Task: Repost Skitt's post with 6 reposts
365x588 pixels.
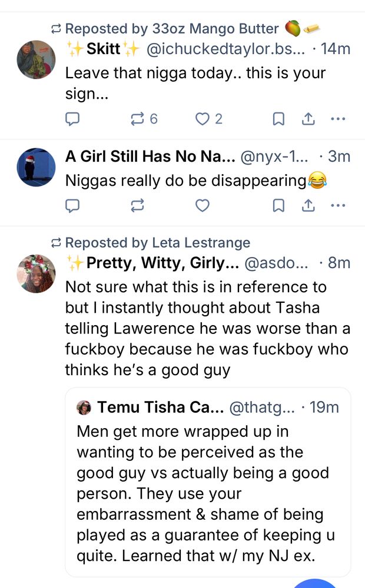Action: pos(137,119)
